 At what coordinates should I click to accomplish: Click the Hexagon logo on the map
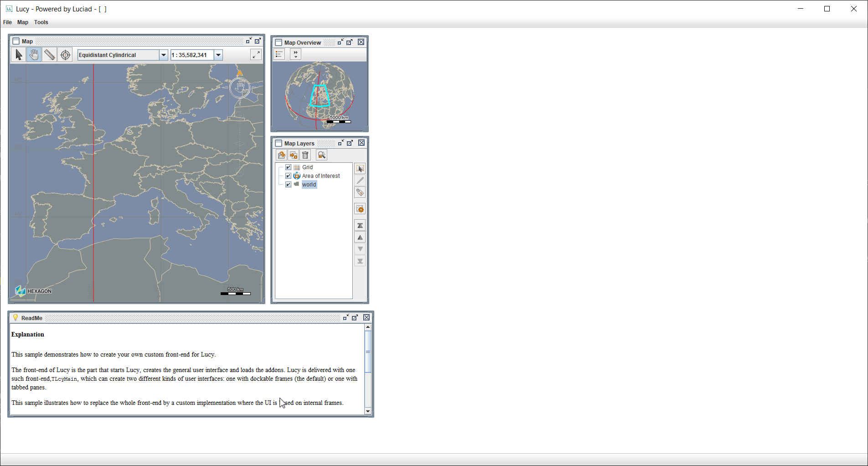[33, 291]
